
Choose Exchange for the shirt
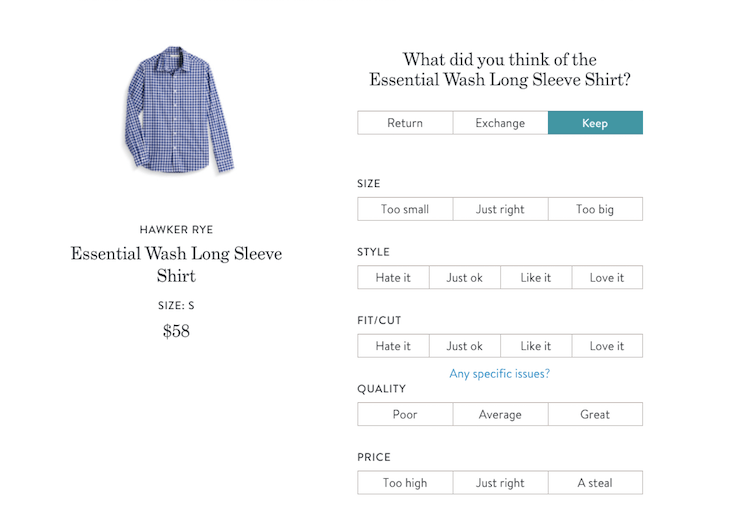pos(500,123)
